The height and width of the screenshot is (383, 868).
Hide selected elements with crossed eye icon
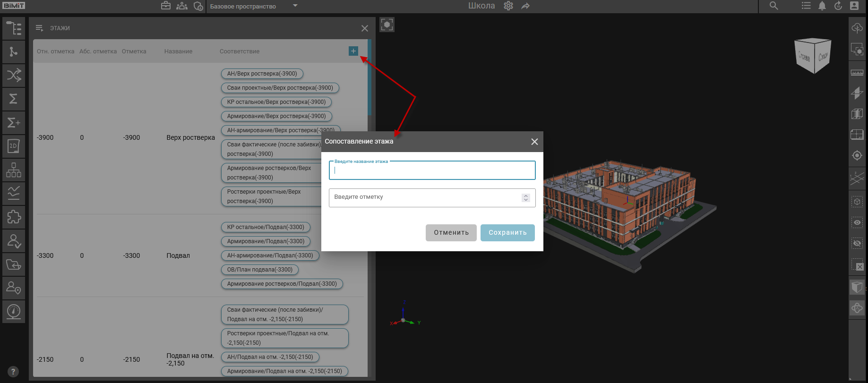click(x=857, y=243)
